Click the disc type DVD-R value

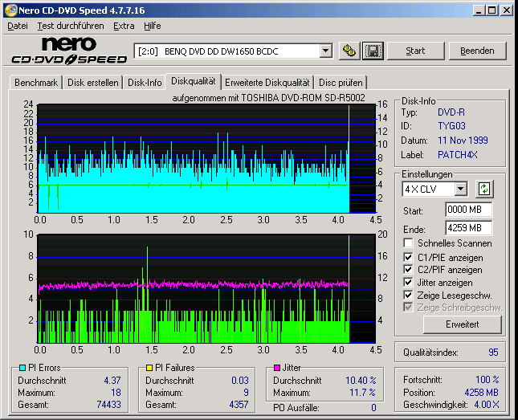(451, 112)
